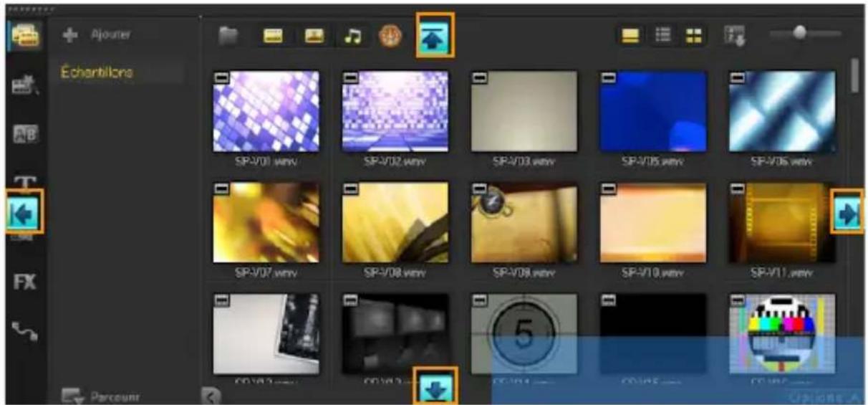Toggle Show videos filter

coord(273,37)
